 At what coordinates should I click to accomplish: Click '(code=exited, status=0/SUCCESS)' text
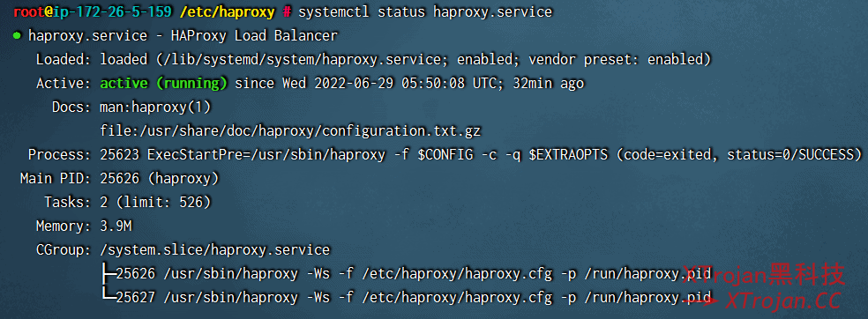pyautogui.click(x=738, y=155)
